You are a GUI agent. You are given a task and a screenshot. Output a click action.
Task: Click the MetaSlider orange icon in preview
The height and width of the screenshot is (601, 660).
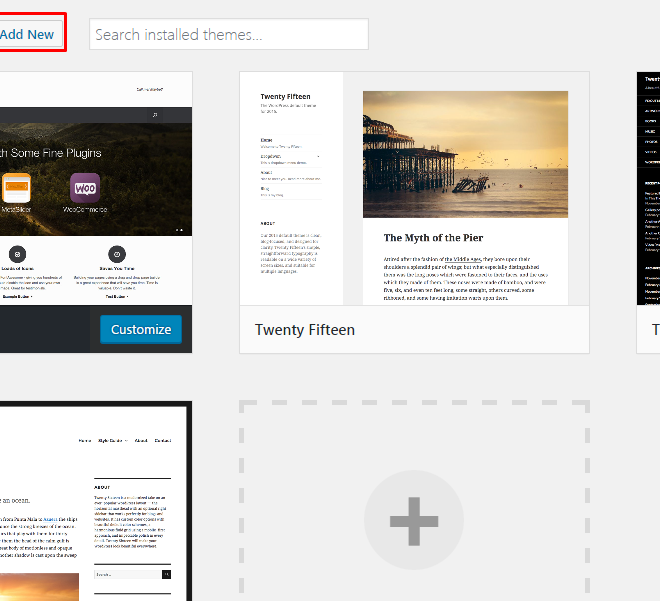coord(16,188)
